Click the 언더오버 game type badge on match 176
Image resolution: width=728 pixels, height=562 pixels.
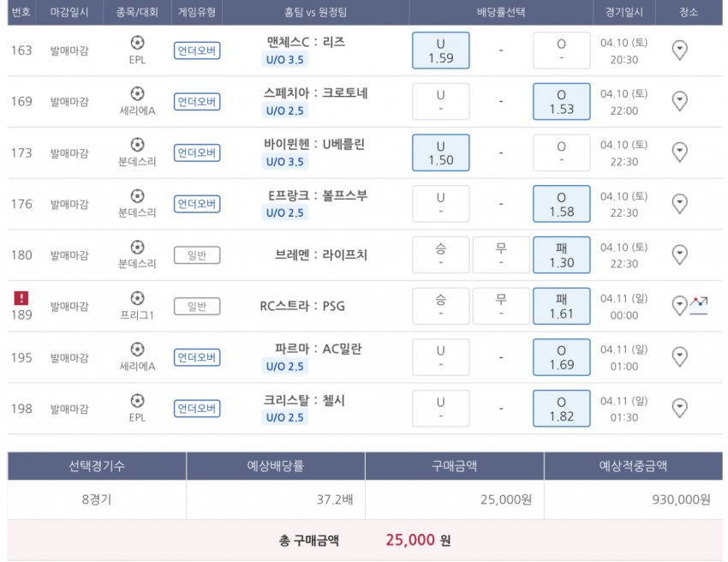click(197, 204)
